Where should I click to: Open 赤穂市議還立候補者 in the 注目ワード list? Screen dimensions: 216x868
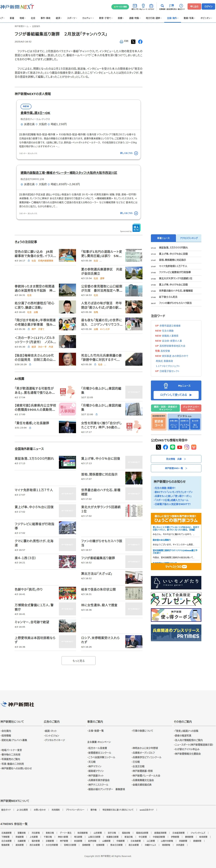pos(170,326)
